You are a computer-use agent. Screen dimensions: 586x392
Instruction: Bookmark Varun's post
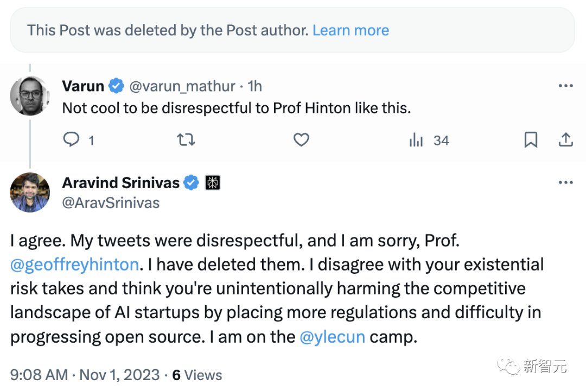tap(531, 140)
